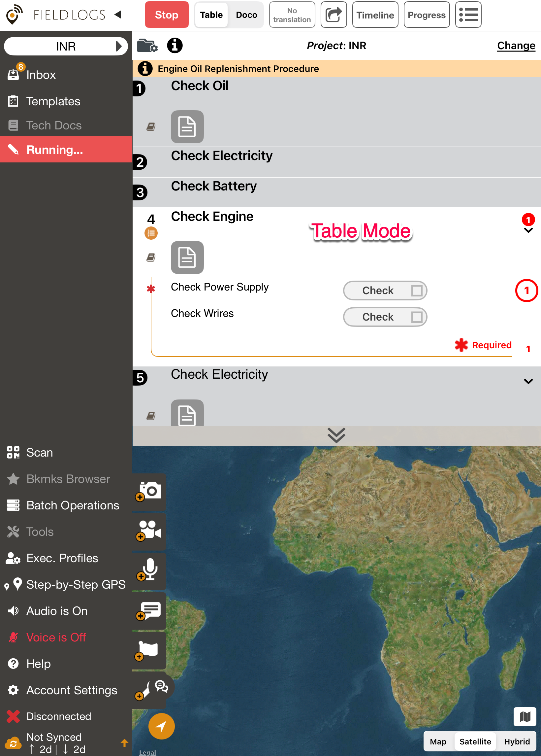541x756 pixels.
Task: Click the double-chevron panel divider handle
Action: 336,435
